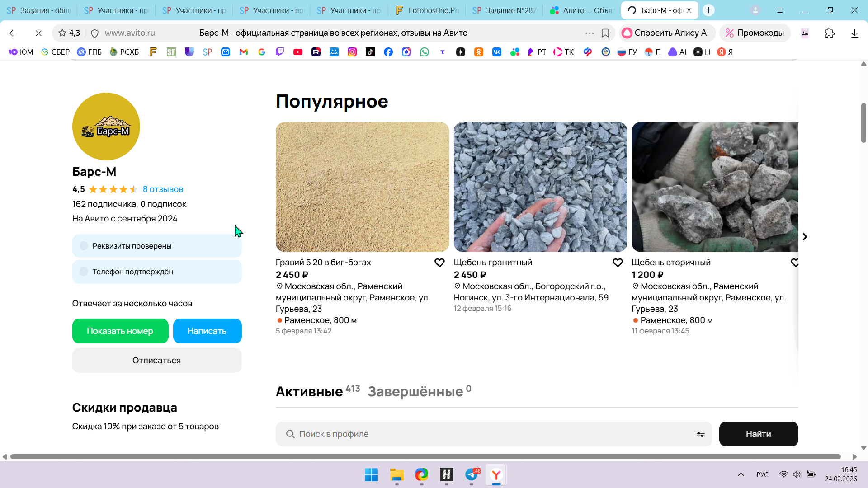Image resolution: width=868 pixels, height=488 pixels.
Task: Open the 8 отзывов reviews link
Action: tap(163, 189)
